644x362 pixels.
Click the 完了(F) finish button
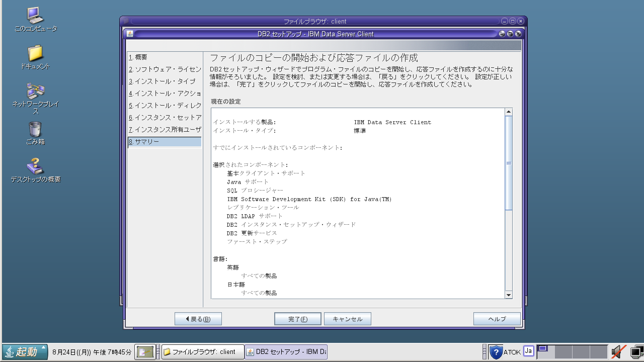298,319
